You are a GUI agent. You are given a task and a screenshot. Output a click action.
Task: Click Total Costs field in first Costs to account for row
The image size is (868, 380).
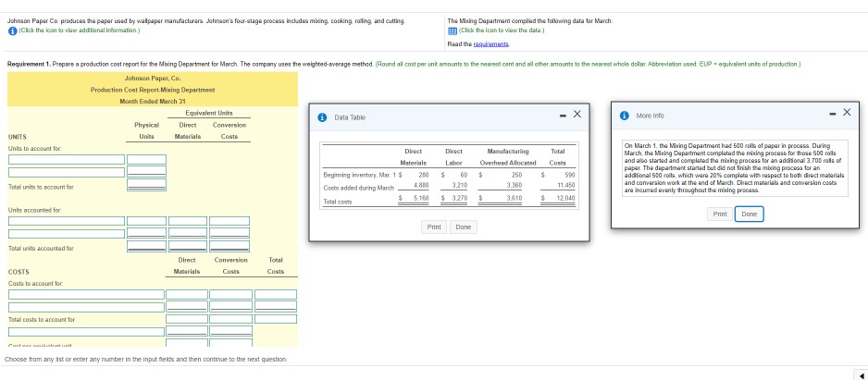pos(276,294)
